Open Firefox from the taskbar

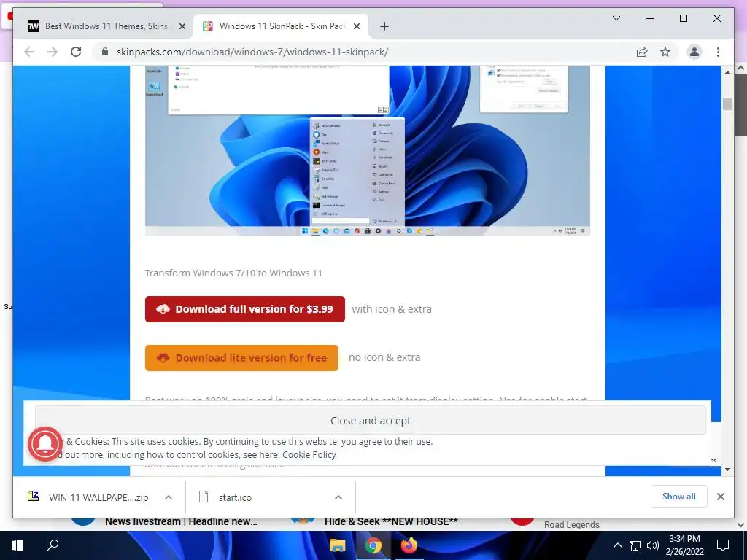pos(409,545)
